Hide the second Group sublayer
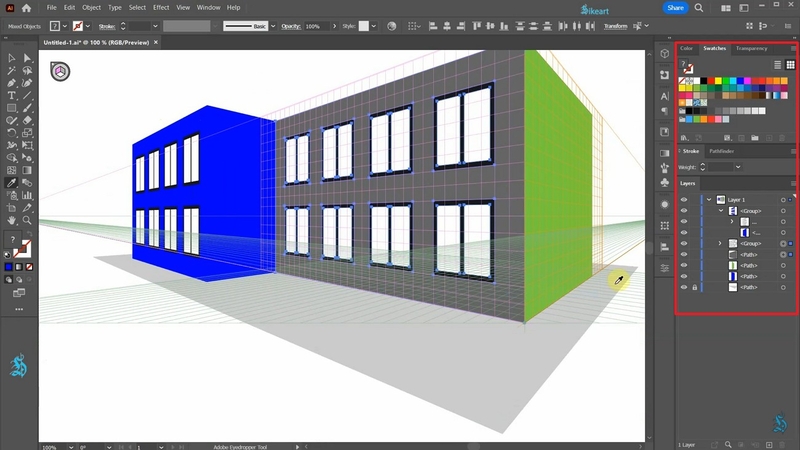This screenshot has width=800, height=450. coord(684,243)
